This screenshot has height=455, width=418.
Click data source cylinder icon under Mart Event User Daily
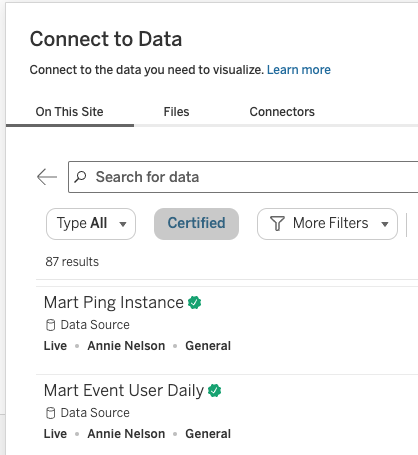click(x=50, y=413)
